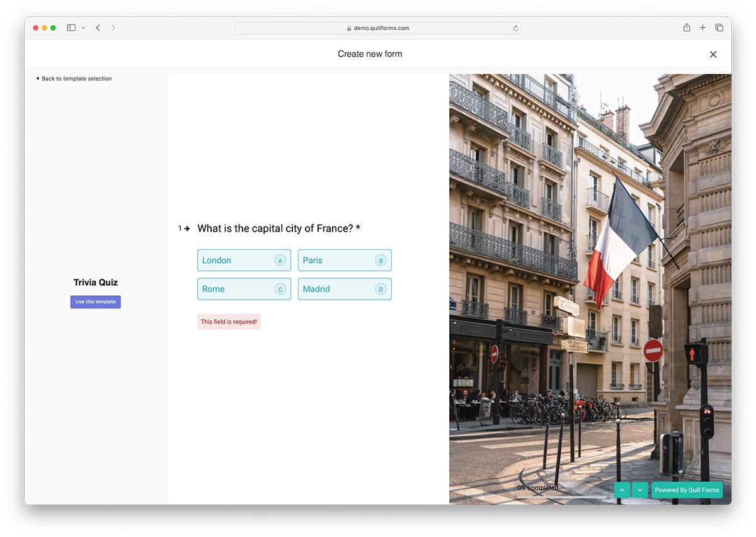Click Use this template button
The width and height of the screenshot is (756, 537).
tap(96, 302)
